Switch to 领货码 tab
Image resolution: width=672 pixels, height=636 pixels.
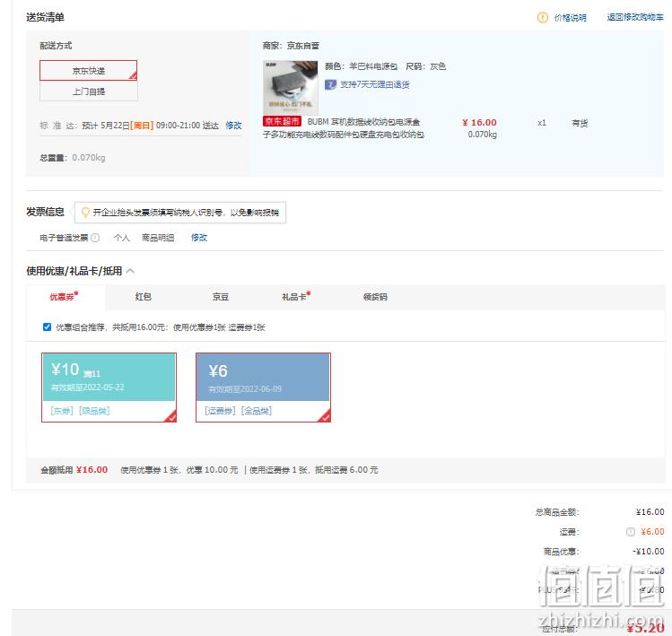click(x=375, y=297)
